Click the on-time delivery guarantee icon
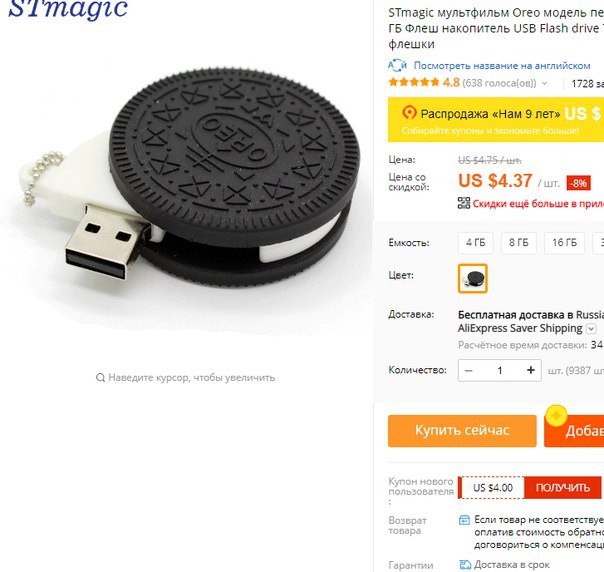This screenshot has height=572, width=604. pyautogui.click(x=465, y=565)
